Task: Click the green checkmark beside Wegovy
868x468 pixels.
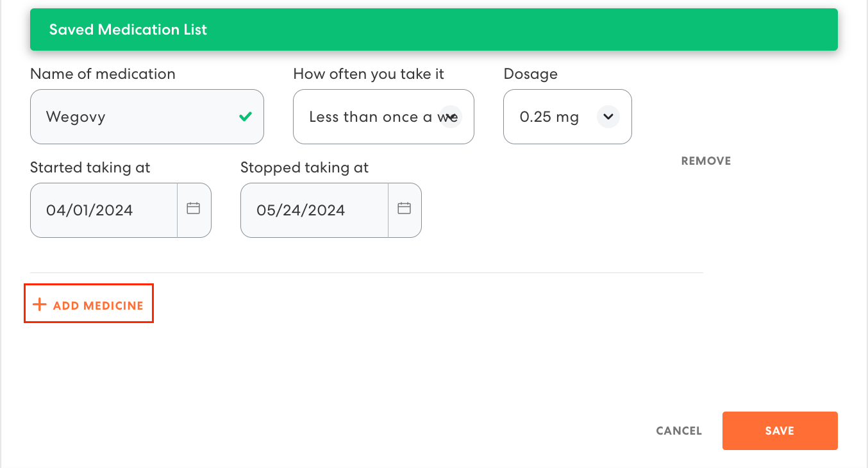Action: 245,117
